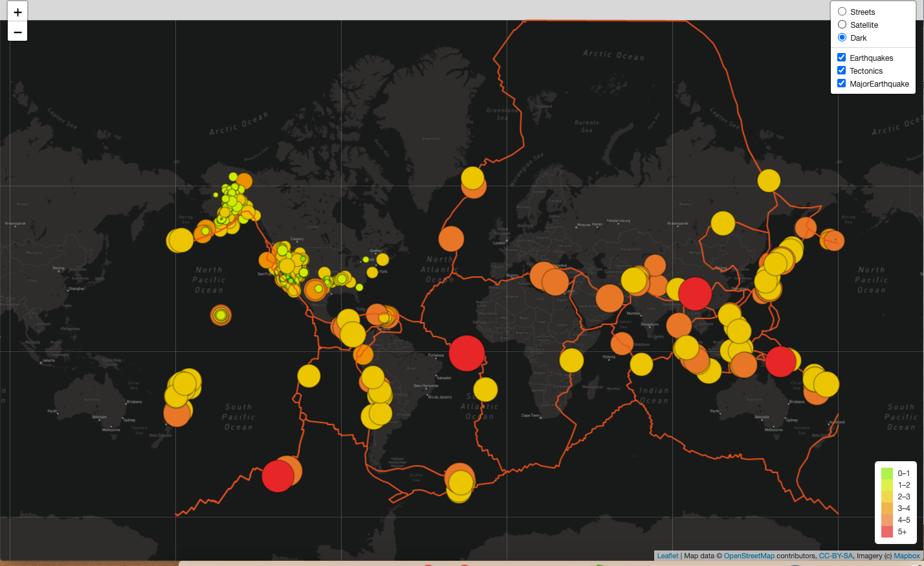Open the OpenStreetMap link

click(749, 556)
